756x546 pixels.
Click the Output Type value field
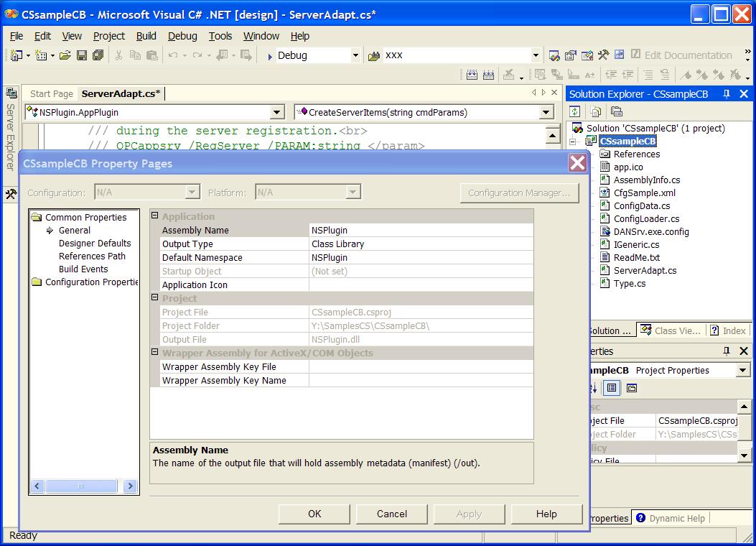click(421, 244)
